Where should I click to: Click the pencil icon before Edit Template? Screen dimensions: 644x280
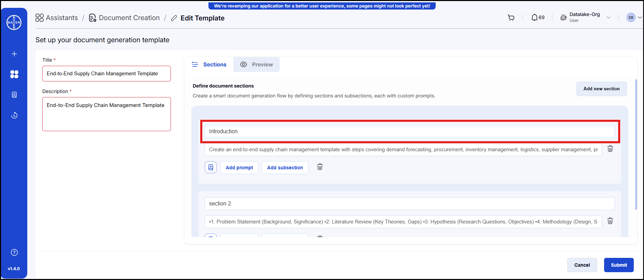(x=174, y=18)
